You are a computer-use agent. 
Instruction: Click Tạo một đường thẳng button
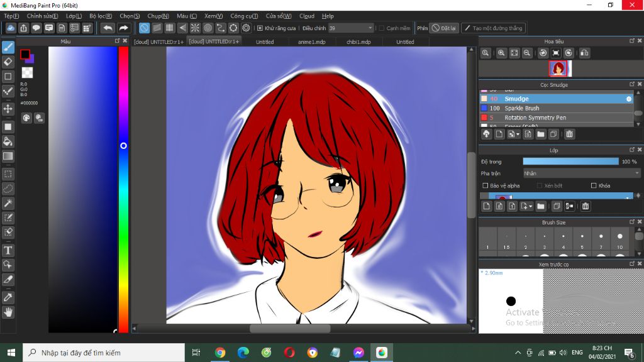pyautogui.click(x=493, y=28)
